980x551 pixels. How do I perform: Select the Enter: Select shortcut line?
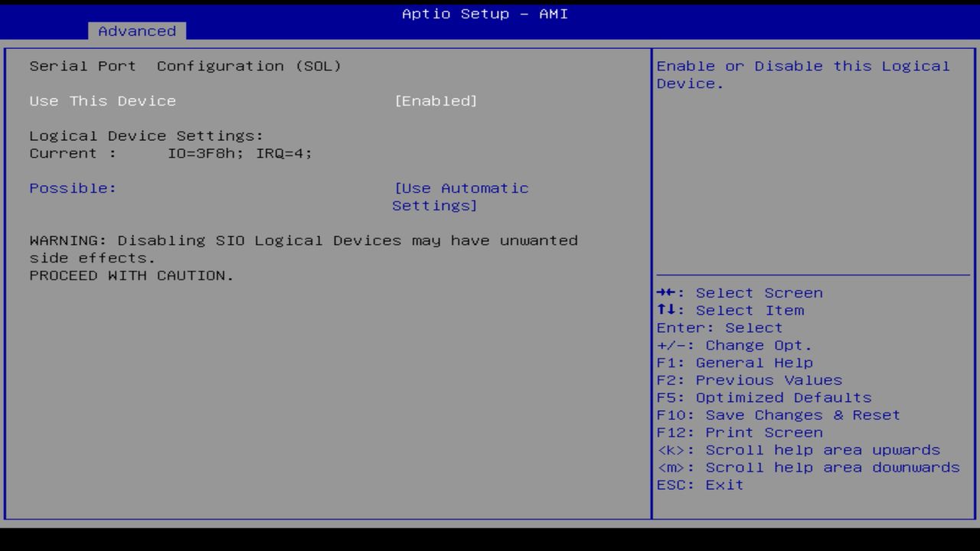click(x=719, y=328)
